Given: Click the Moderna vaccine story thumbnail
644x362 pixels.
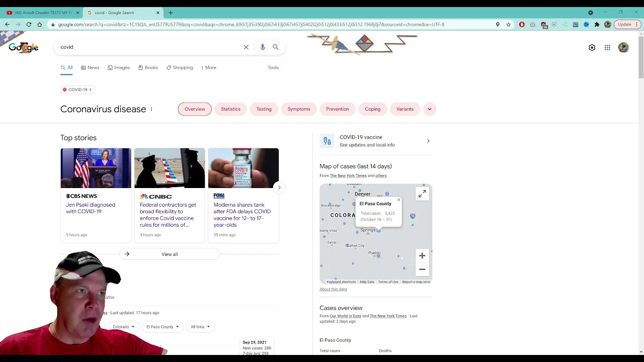Looking at the screenshot, I should pyautogui.click(x=244, y=168).
